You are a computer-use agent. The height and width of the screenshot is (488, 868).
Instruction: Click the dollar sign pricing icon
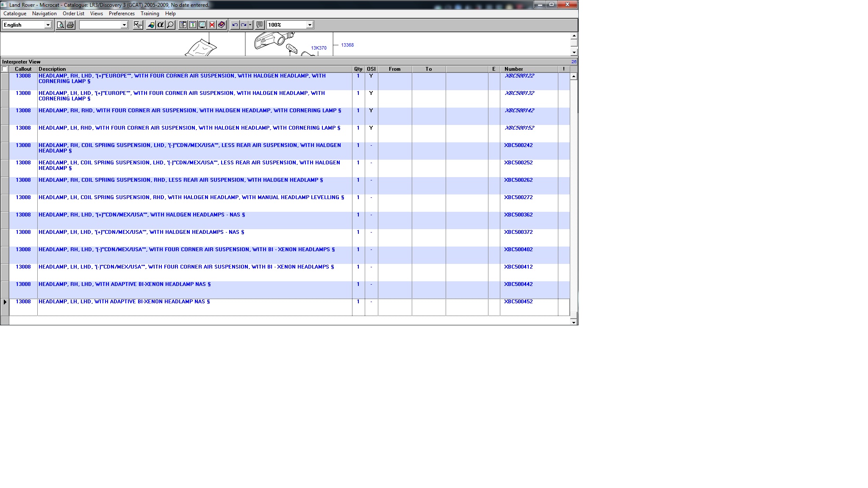click(x=193, y=25)
